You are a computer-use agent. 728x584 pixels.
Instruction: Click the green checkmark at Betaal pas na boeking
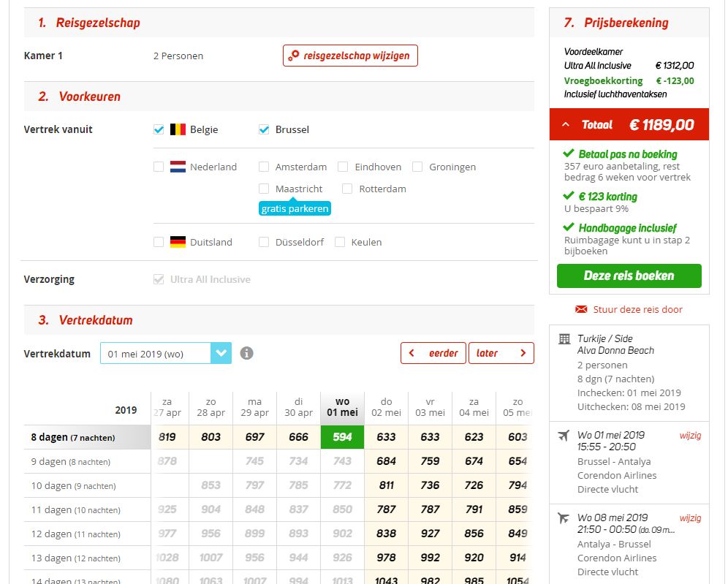568,153
